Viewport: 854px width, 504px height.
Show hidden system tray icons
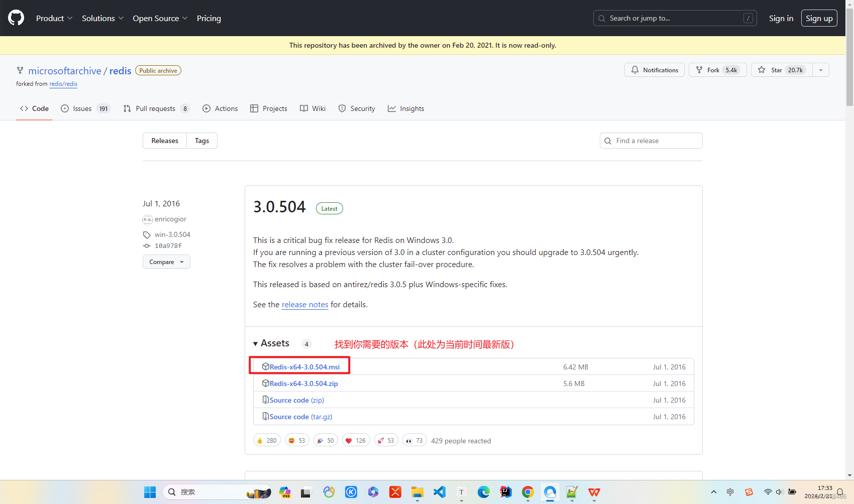click(714, 492)
